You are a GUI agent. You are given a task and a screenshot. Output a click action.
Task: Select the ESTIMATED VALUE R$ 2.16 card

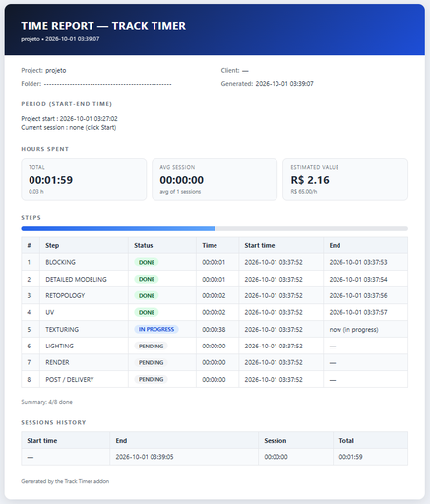tap(345, 179)
